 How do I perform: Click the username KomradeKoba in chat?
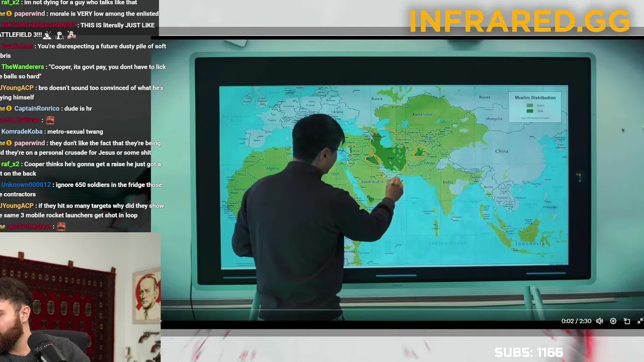(x=22, y=132)
